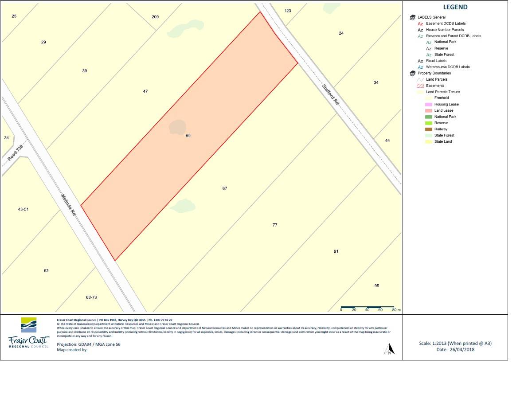Click the LABELS General layer stack icon
The height and width of the screenshot is (399, 532).
[413, 17]
